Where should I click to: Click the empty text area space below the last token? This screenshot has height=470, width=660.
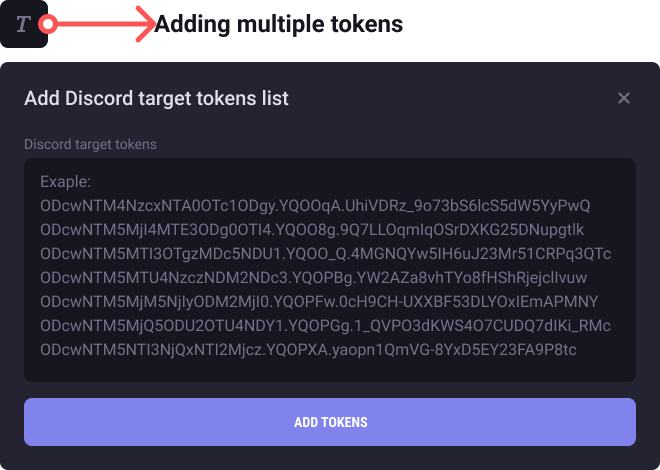click(330, 370)
